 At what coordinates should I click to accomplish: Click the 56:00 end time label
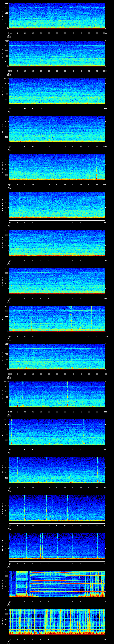[105, 185]
